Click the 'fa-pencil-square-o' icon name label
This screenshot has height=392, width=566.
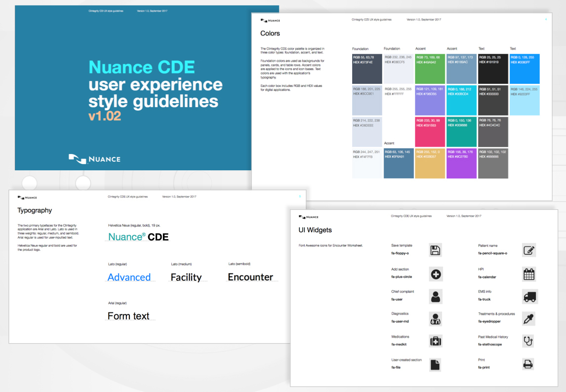tap(492, 253)
